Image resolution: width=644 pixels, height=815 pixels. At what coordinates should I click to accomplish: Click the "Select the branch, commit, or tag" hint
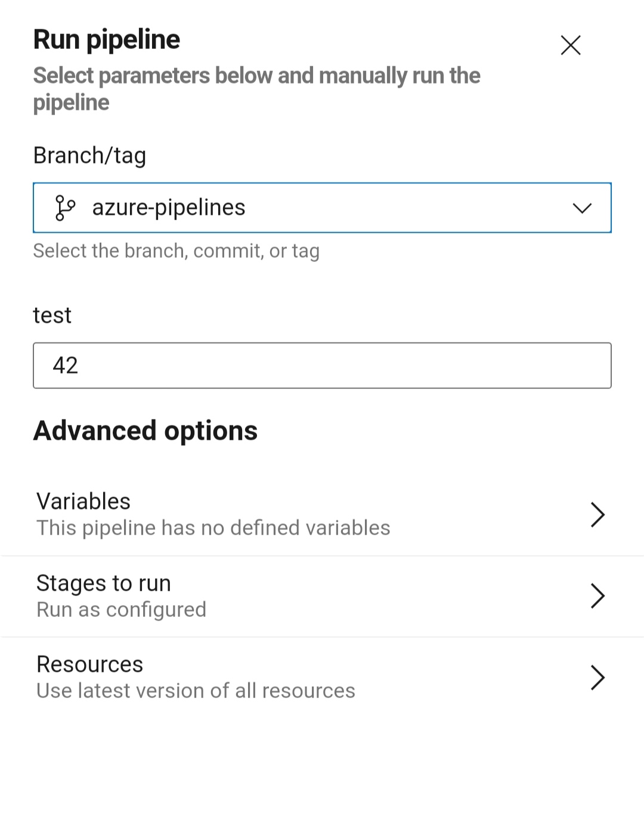click(x=177, y=251)
